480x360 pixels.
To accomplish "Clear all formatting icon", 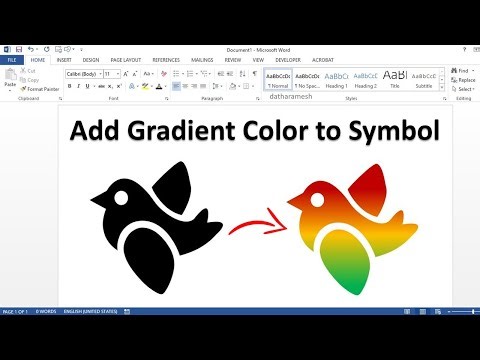I will pyautogui.click(x=164, y=74).
